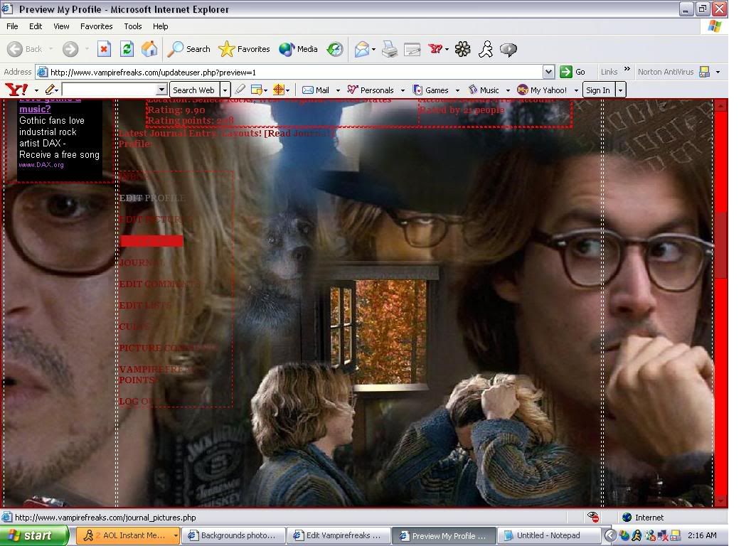The height and width of the screenshot is (546, 756).
Task: Click the ICQ flower icon
Action: (462, 48)
